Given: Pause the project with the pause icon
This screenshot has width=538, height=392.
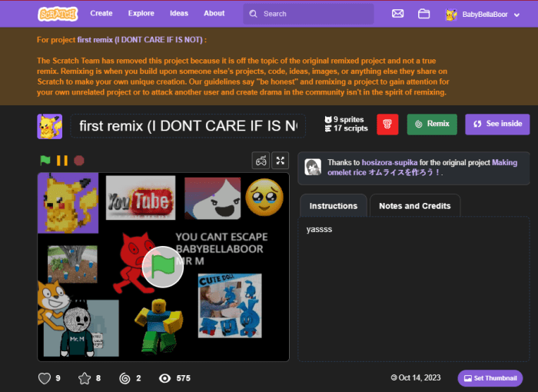Looking at the screenshot, I should tap(62, 161).
